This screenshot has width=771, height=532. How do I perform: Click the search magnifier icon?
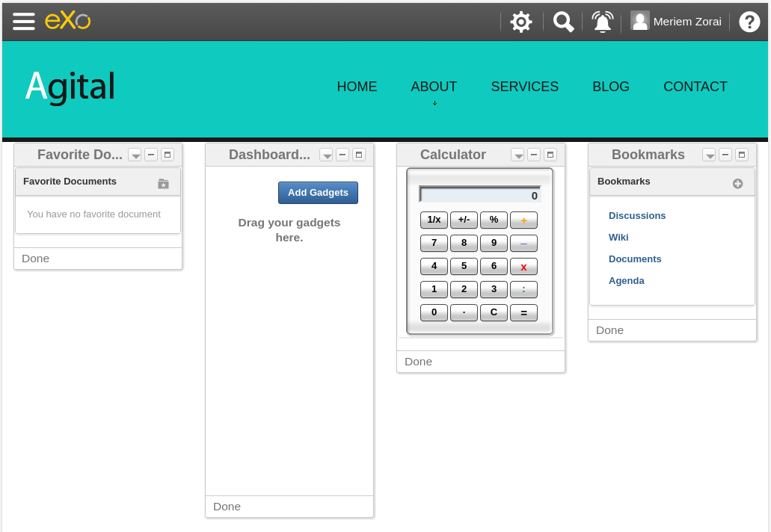pos(563,22)
